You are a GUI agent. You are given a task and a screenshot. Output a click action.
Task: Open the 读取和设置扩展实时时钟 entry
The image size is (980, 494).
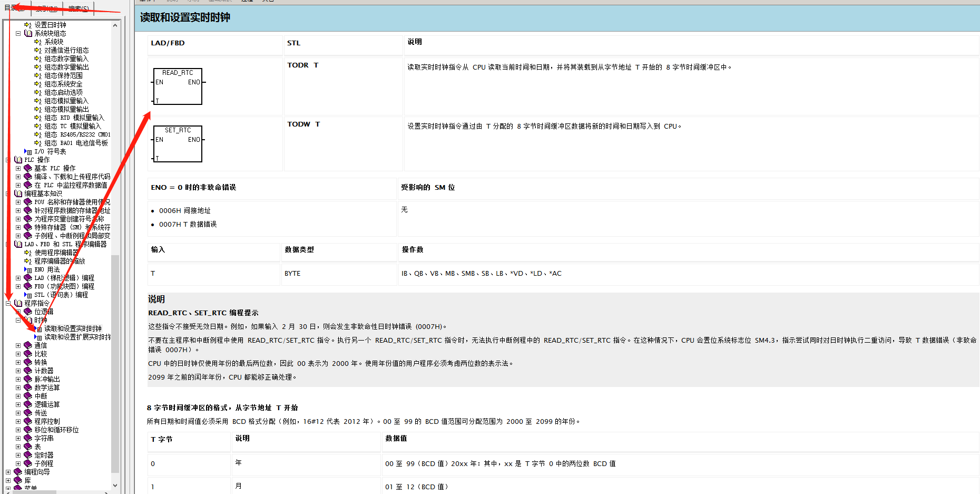38,336
